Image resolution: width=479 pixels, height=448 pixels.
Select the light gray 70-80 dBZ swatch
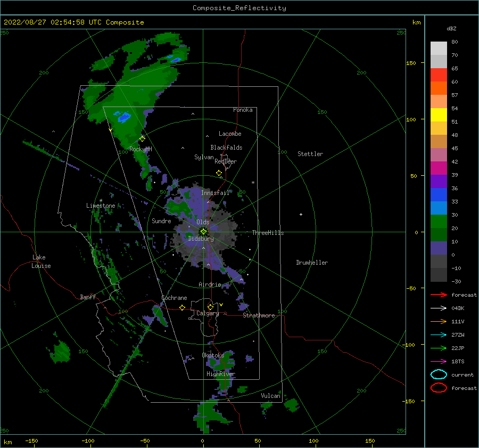pyautogui.click(x=439, y=48)
